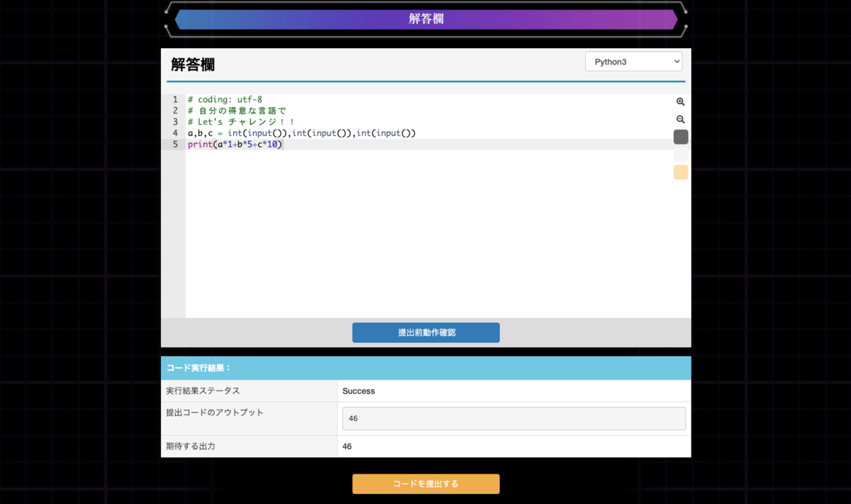The image size is (851, 504).
Task: Open the Python3 language dropdown
Action: point(633,61)
